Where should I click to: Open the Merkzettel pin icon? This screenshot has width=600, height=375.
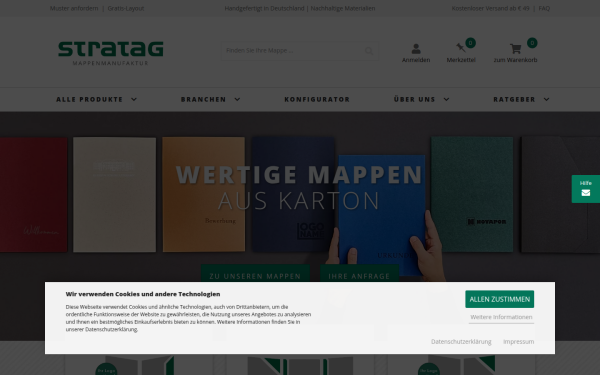[x=461, y=47]
